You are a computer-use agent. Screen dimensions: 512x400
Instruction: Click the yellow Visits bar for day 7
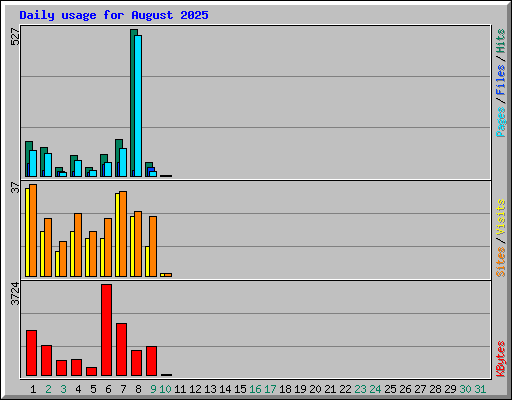(117, 235)
